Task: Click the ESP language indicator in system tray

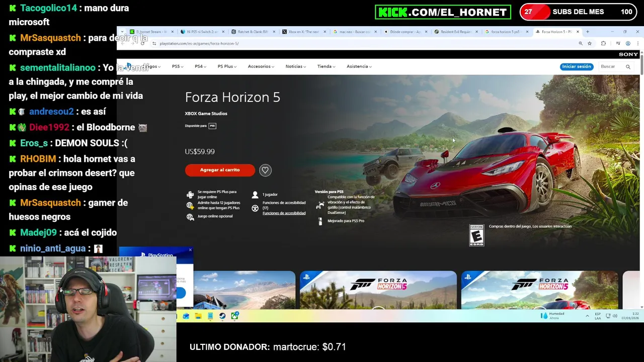Action: pos(598,316)
